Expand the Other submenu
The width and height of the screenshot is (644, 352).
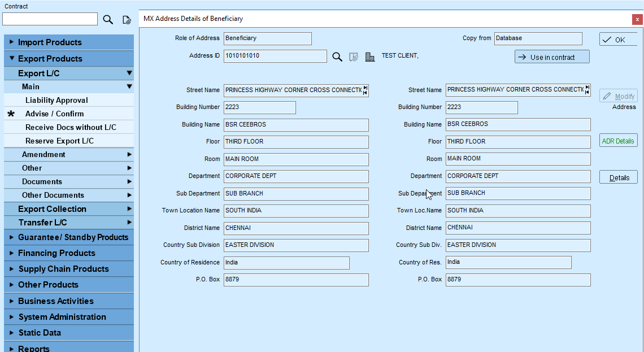click(69, 168)
